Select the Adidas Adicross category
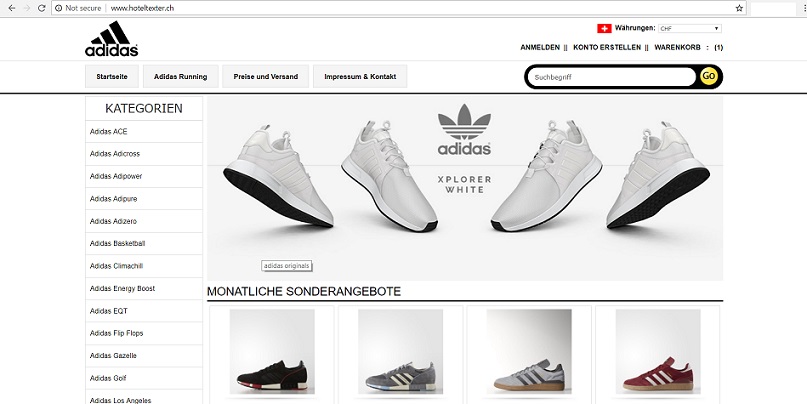 point(144,154)
